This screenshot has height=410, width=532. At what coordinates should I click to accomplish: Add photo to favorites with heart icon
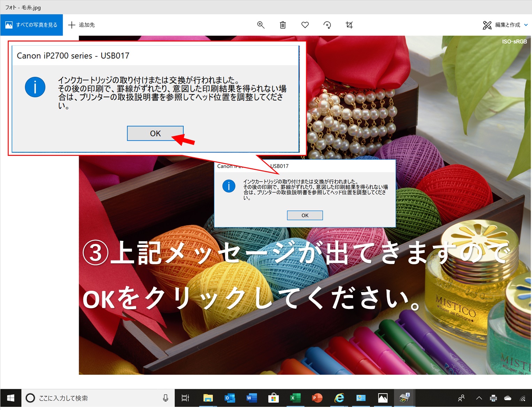tap(305, 25)
